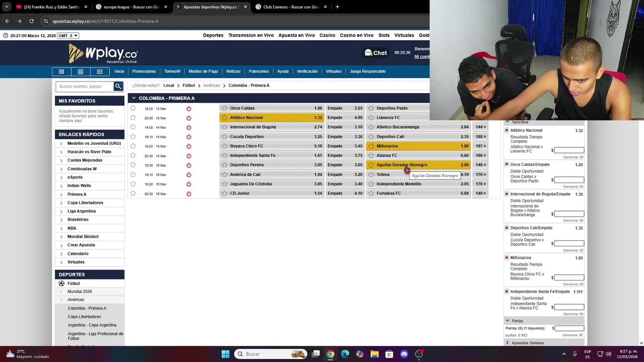Image resolution: width=644 pixels, height=362 pixels.
Task: Click the Parlay stake amount field
Action: click(x=569, y=328)
